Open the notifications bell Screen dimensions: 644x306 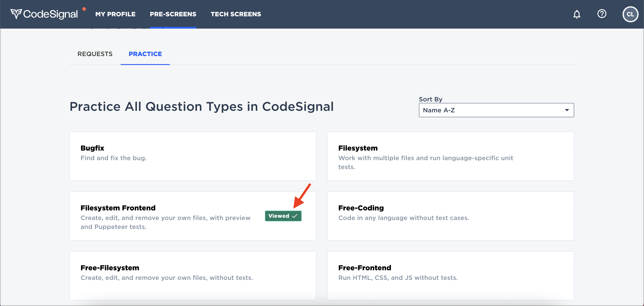[x=576, y=14]
